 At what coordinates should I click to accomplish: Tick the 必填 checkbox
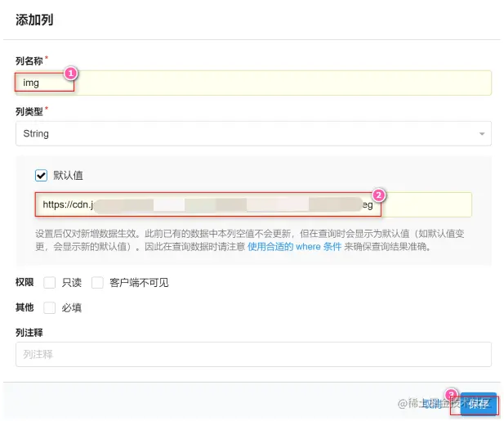click(50, 308)
